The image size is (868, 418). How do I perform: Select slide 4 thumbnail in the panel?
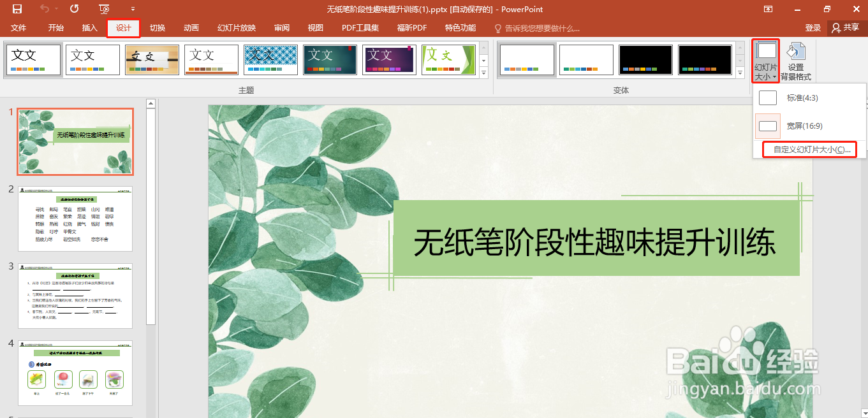point(75,373)
